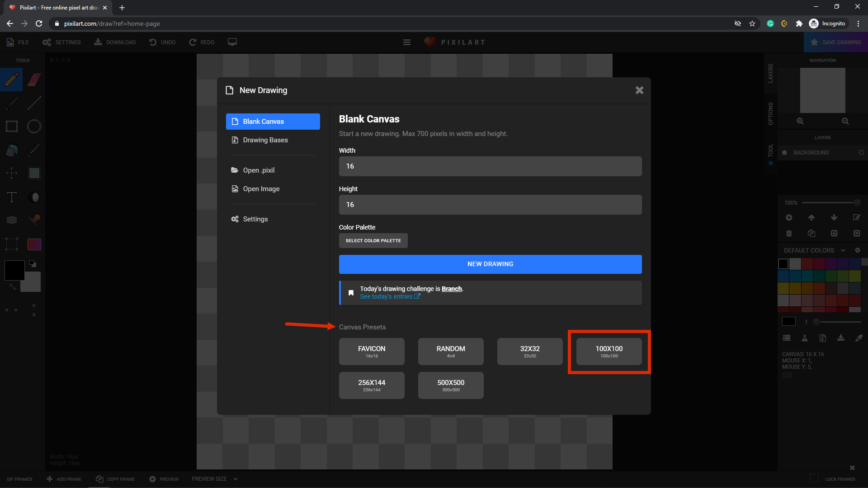Choose the Favicon 16x16 preset

372,352
